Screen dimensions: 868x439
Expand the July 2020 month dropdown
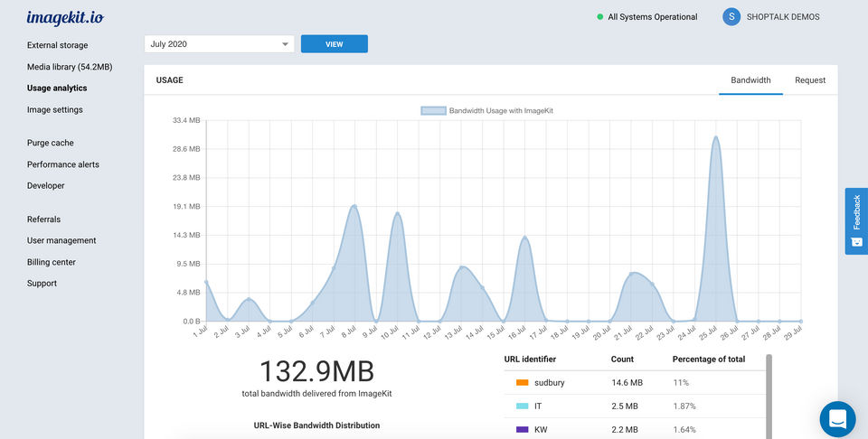219,44
